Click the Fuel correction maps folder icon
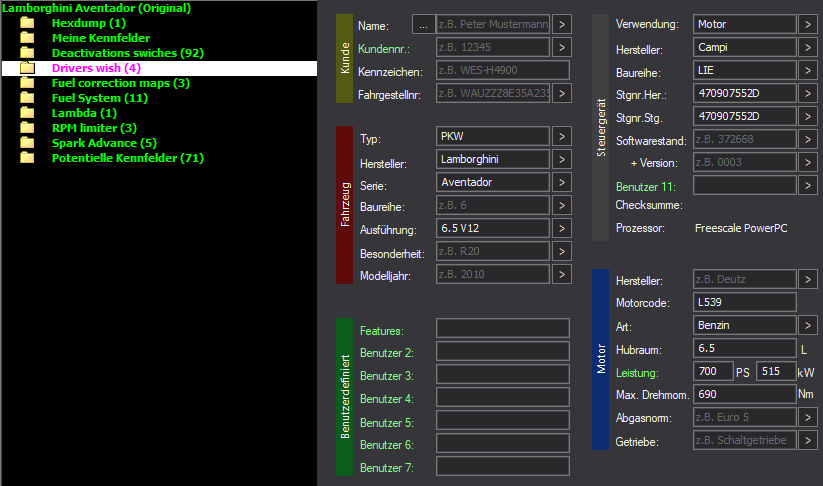The width and height of the screenshot is (823, 486). 27,83
